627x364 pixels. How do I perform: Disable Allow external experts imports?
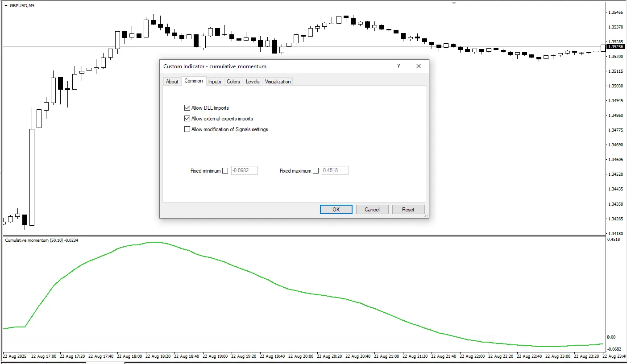pyautogui.click(x=187, y=118)
